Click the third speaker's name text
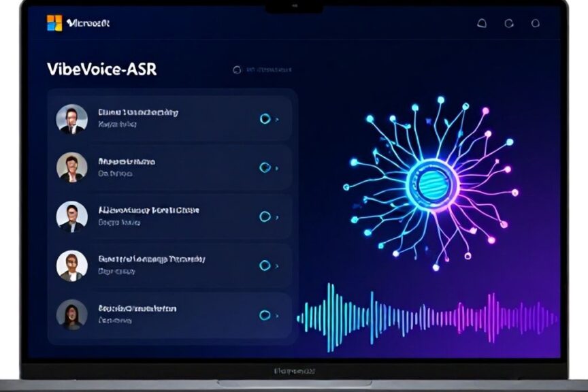This screenshot has width=588, height=392. click(x=148, y=210)
